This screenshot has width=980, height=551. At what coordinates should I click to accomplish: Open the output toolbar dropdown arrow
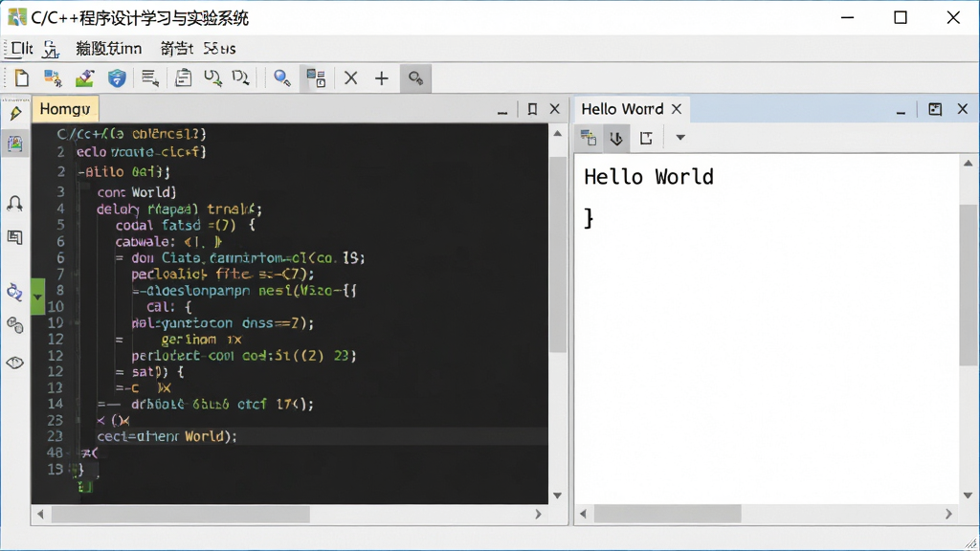[x=680, y=138]
